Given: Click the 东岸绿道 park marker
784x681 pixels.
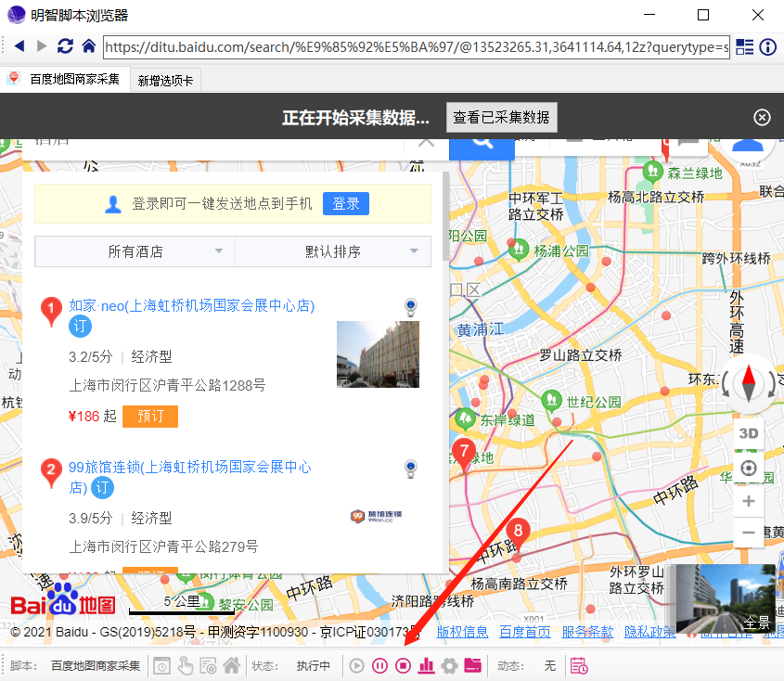Looking at the screenshot, I should tap(465, 419).
